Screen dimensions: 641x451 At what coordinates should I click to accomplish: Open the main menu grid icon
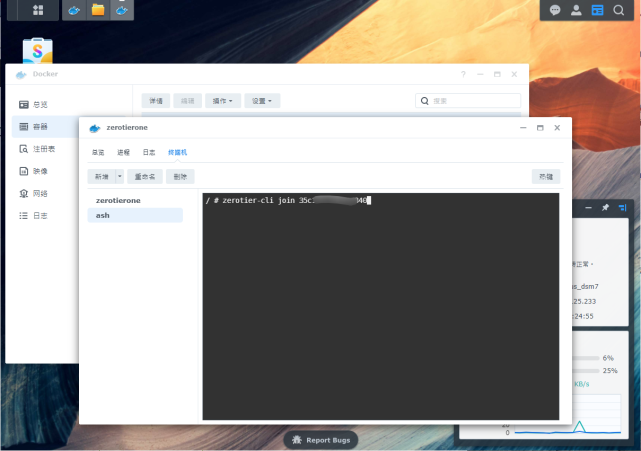point(38,10)
